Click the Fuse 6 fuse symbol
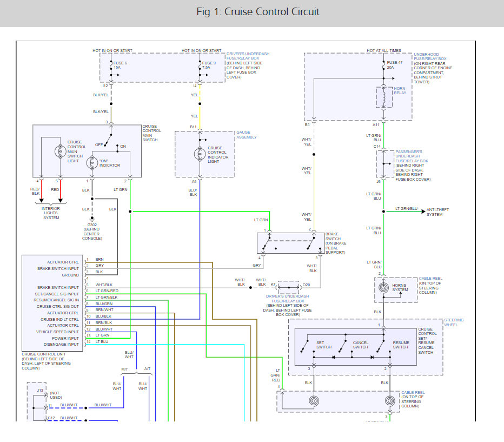504x442 pixels. (x=111, y=65)
